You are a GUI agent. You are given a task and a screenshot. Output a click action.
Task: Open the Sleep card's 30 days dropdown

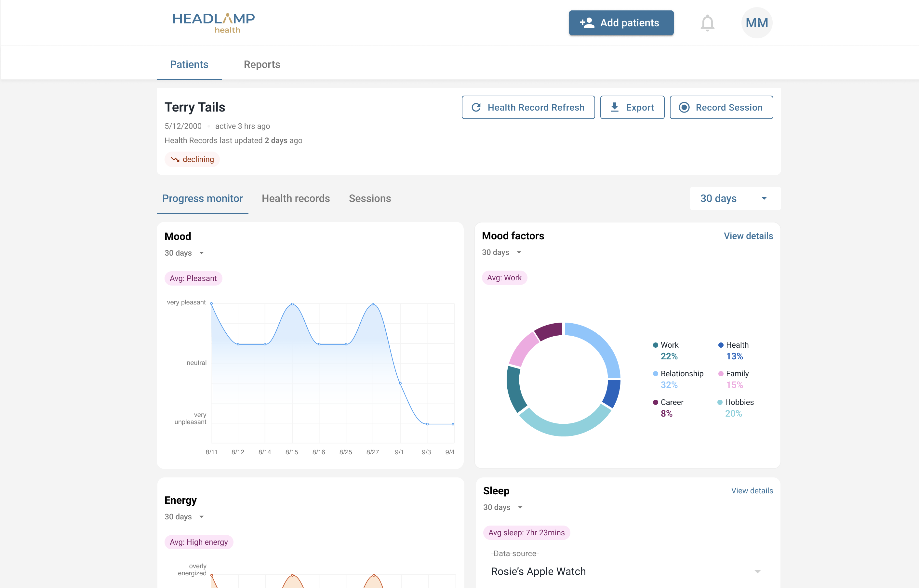pyautogui.click(x=503, y=507)
